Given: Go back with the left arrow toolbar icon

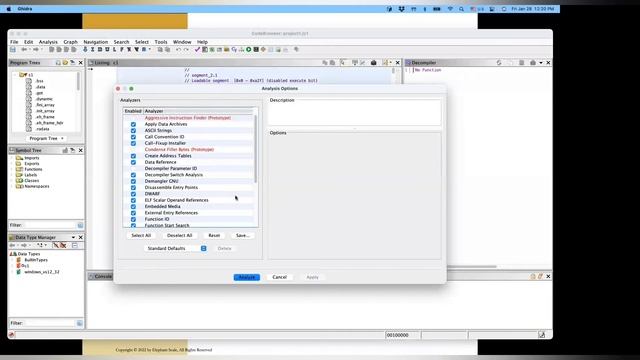Looking at the screenshot, I should click(24, 50).
